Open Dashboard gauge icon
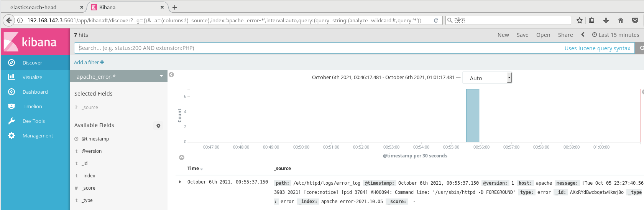The width and height of the screenshot is (644, 210). (11, 92)
